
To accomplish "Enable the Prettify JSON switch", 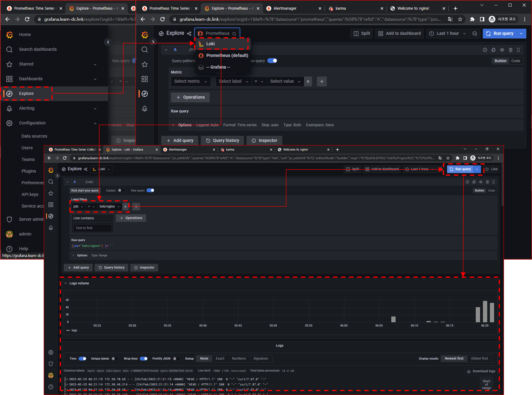I will click(x=176, y=358).
